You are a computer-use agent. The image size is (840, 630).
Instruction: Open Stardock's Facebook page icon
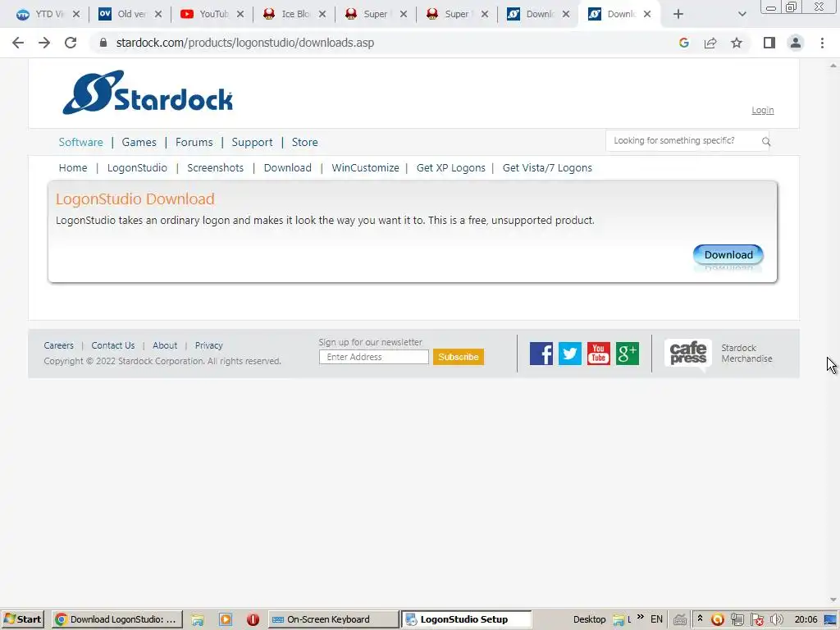point(541,354)
